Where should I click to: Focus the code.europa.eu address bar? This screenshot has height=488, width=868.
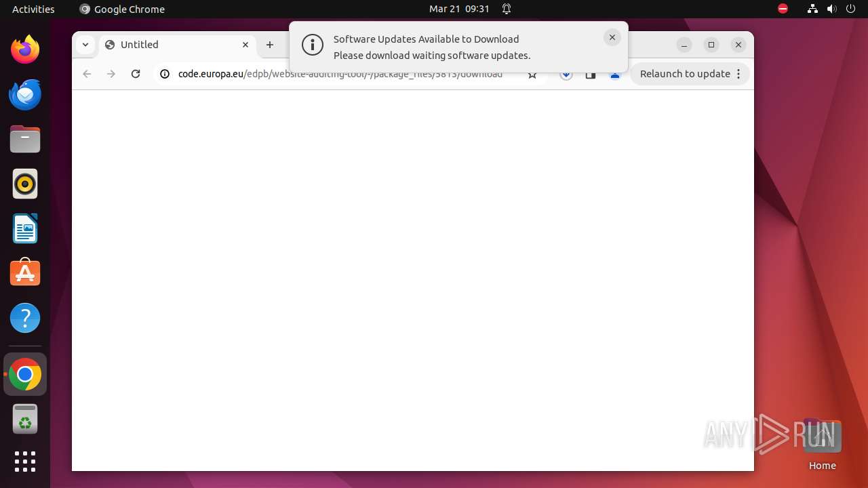340,74
